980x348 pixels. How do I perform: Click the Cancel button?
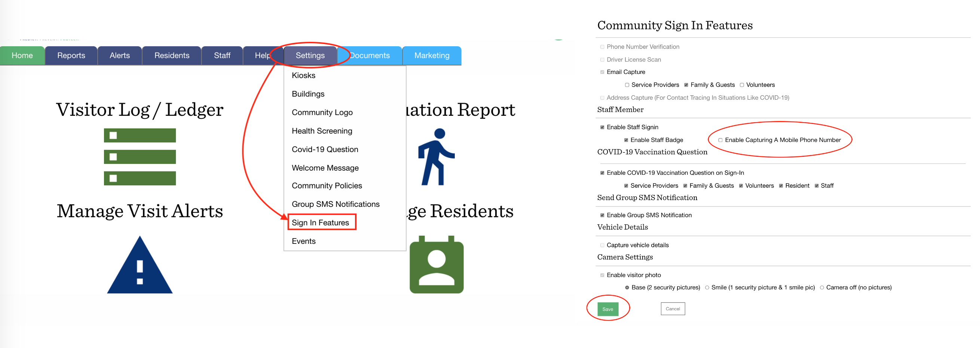click(673, 309)
